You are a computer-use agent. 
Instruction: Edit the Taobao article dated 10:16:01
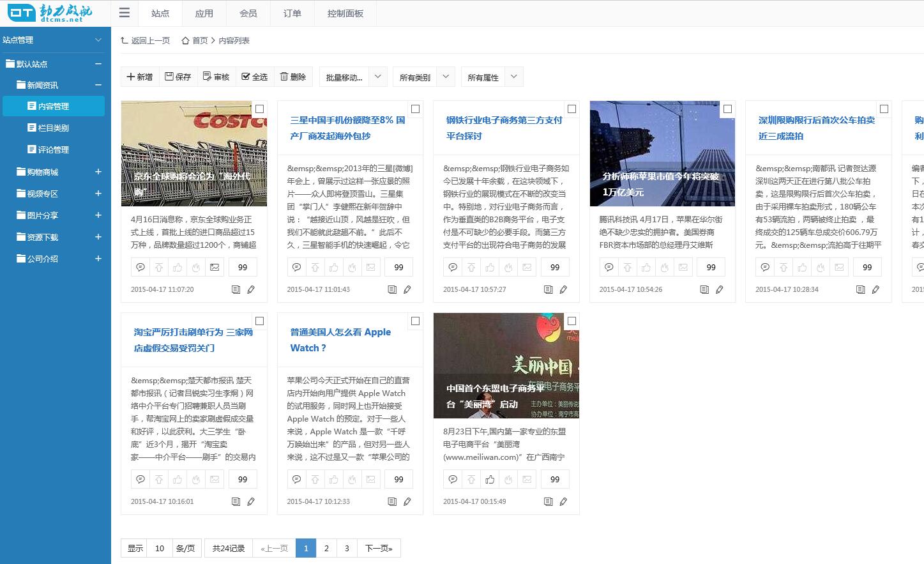point(251,501)
